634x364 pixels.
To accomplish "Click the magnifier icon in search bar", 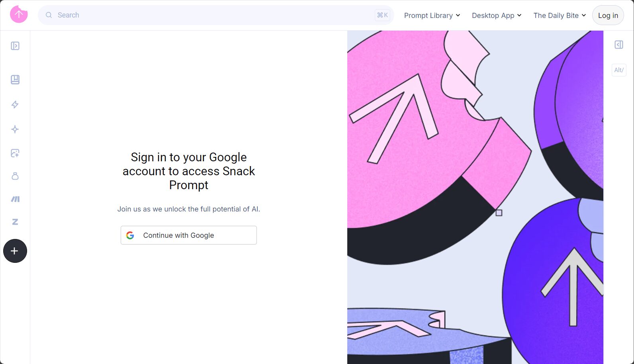I will coord(49,15).
